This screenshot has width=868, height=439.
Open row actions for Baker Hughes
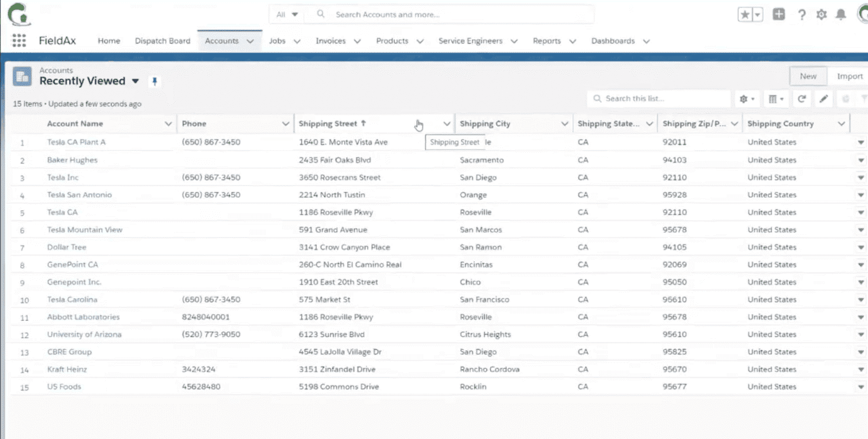pos(861,160)
